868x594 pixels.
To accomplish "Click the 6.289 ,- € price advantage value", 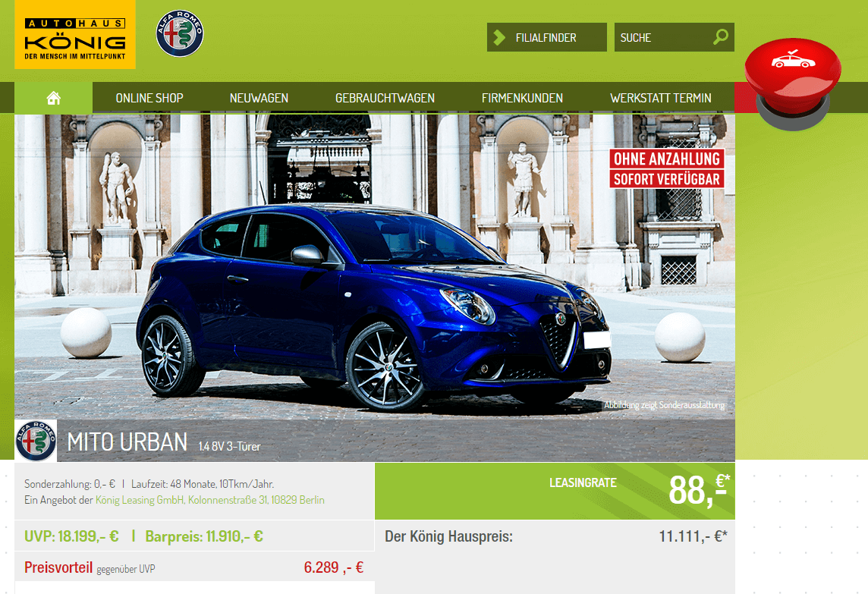I will (334, 567).
